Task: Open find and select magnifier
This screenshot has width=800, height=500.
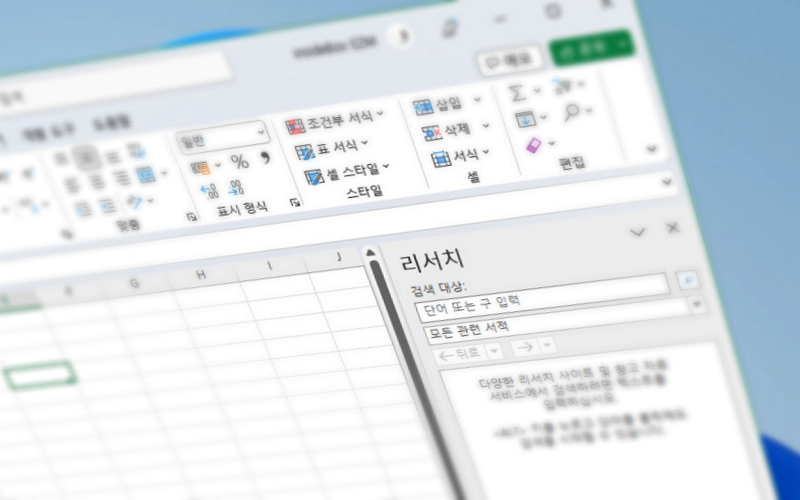Action: pyautogui.click(x=572, y=112)
